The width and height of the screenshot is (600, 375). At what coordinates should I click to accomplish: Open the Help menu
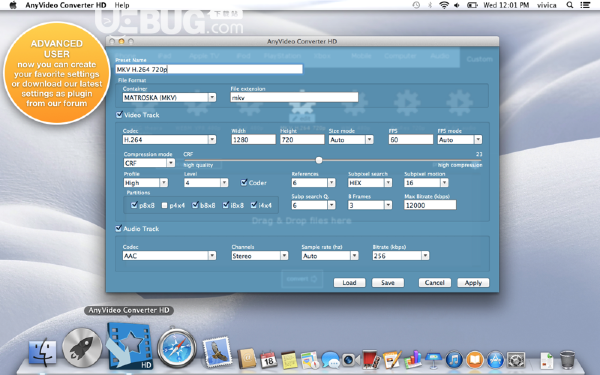point(122,5)
